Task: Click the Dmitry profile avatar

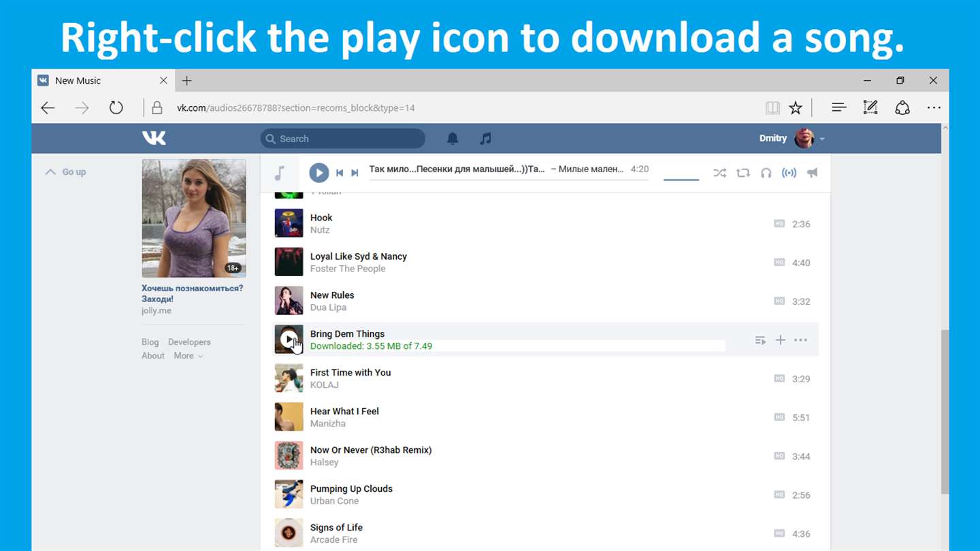Action: click(x=804, y=138)
